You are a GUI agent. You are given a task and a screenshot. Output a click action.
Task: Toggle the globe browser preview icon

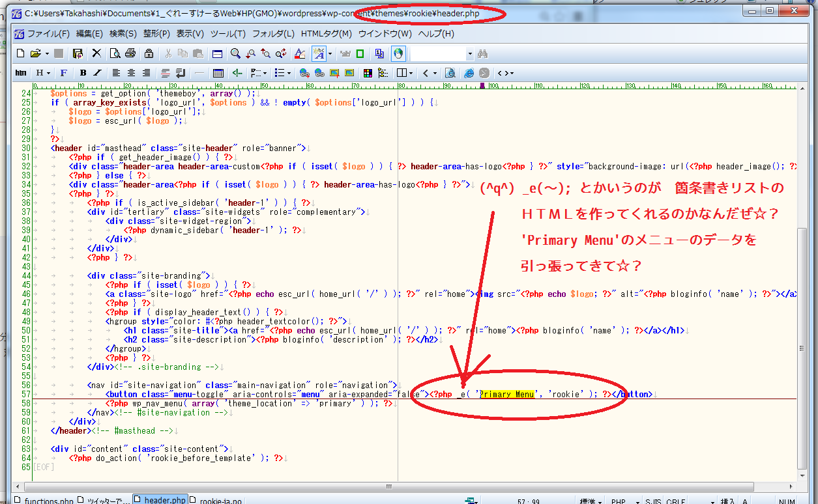pyautogui.click(x=398, y=53)
